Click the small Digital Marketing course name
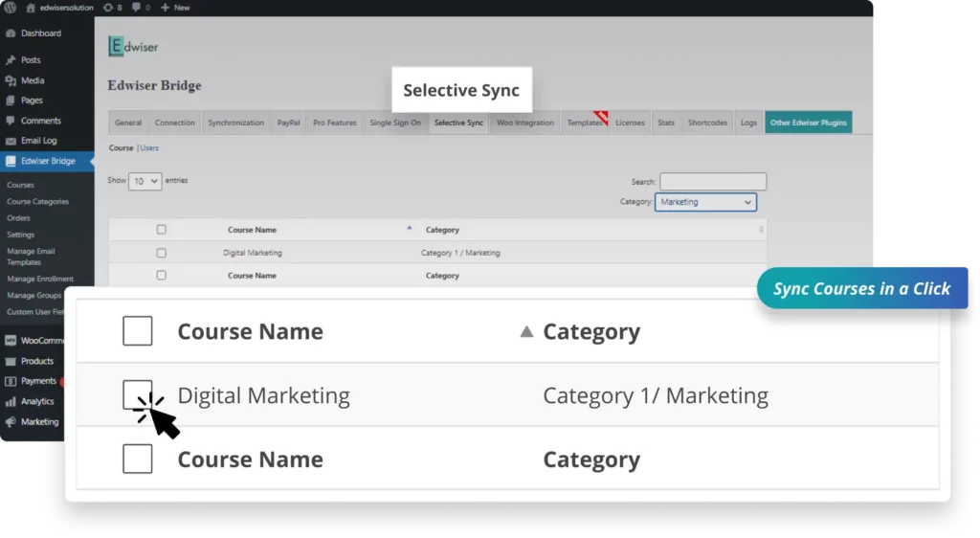980x538 pixels. pos(253,253)
